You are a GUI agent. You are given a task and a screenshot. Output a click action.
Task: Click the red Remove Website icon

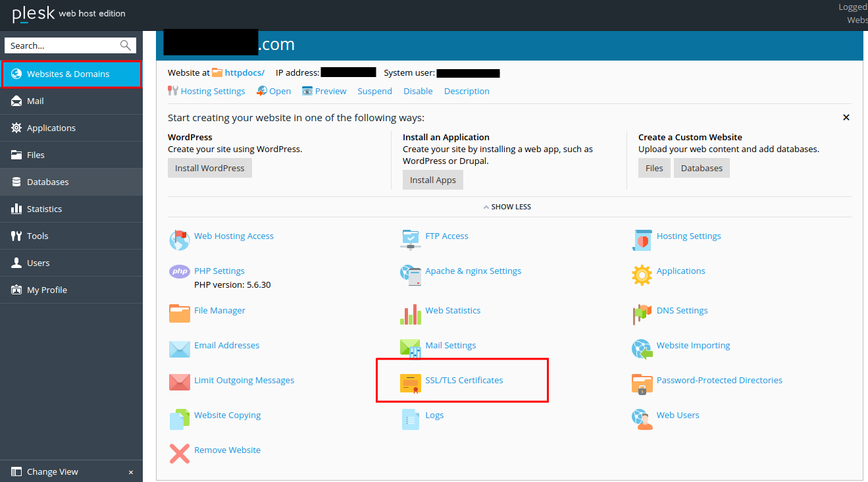pos(180,452)
